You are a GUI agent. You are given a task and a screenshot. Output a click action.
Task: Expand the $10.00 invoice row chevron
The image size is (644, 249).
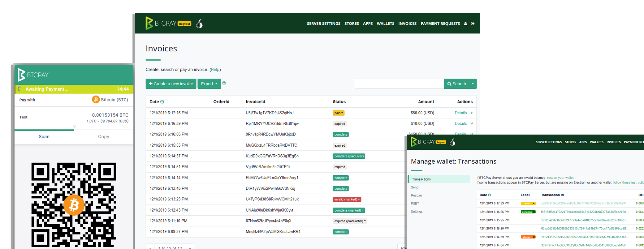click(x=472, y=124)
